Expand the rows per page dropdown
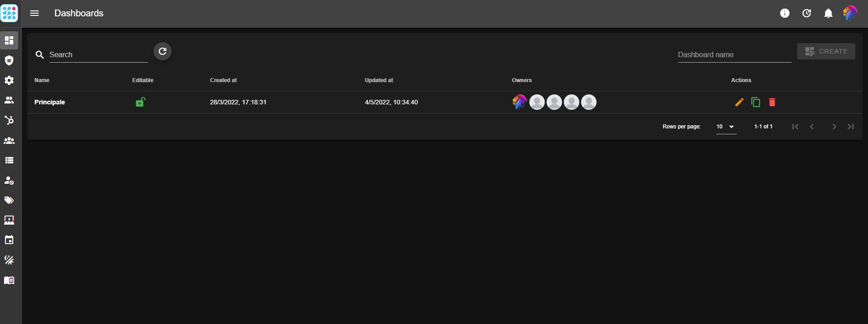Screen dimensions: 868x324 (725, 127)
